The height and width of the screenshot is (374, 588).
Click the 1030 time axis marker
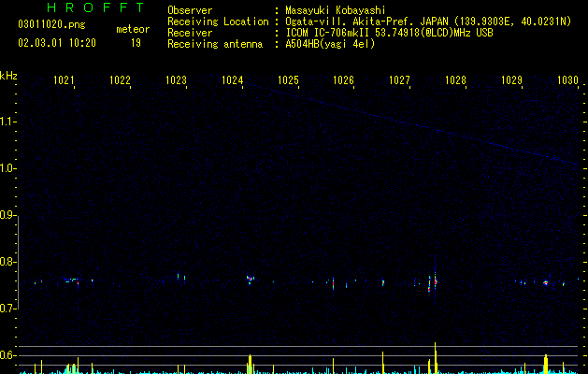pos(567,80)
